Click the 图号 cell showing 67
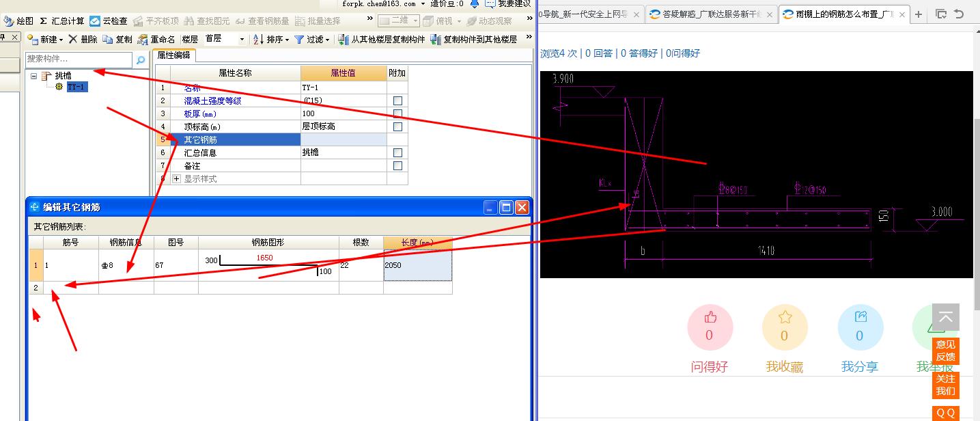 tap(176, 265)
